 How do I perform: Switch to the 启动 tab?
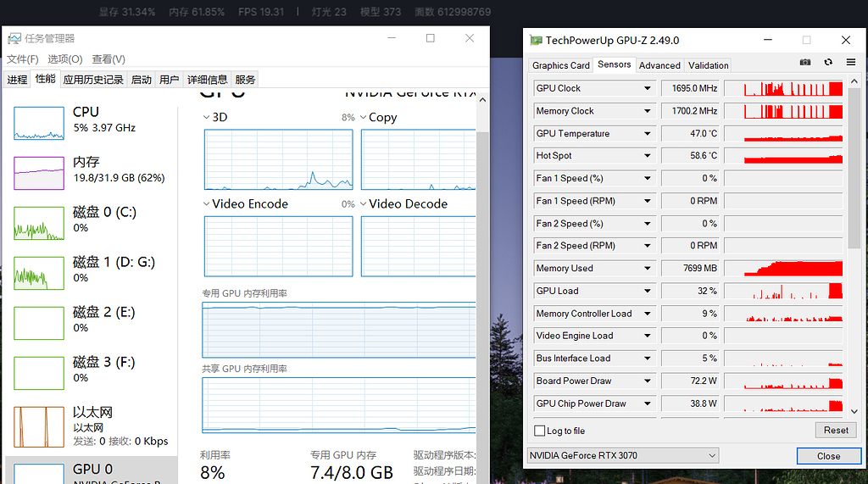click(x=142, y=80)
